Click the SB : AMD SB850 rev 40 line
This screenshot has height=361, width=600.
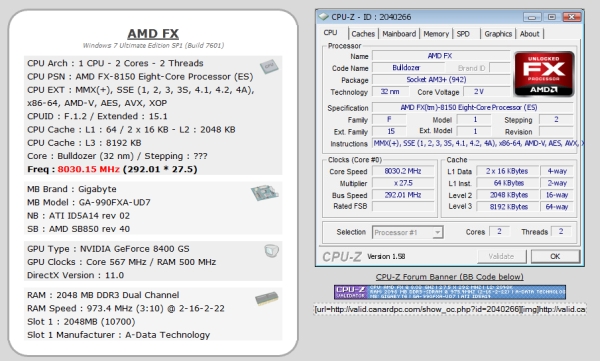click(x=78, y=229)
